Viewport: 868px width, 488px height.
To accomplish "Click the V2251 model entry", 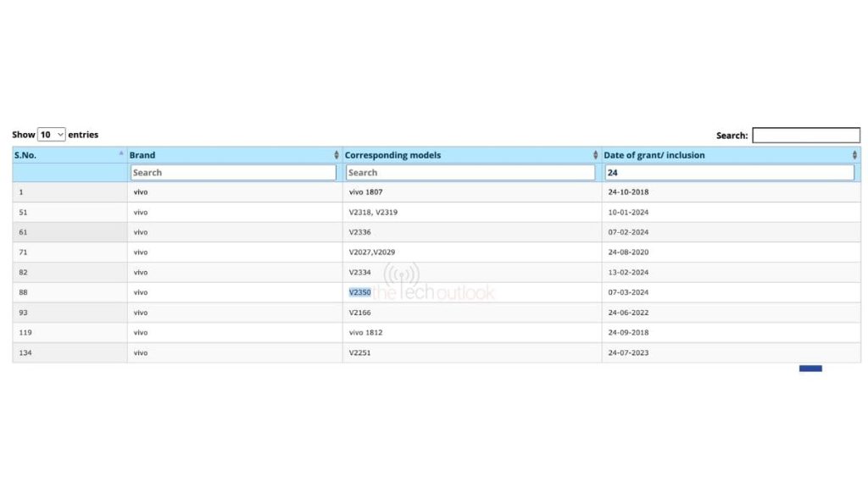I will [360, 352].
